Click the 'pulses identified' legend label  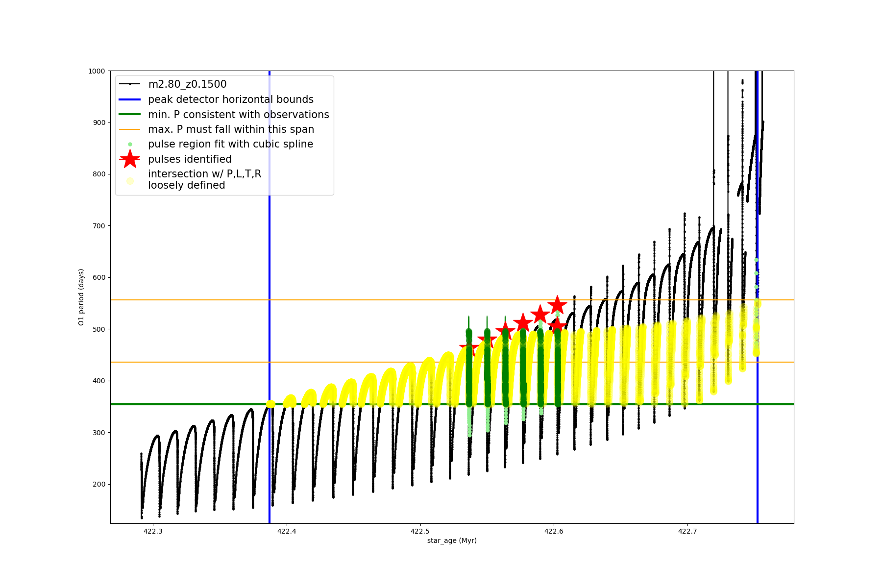pyautogui.click(x=190, y=159)
